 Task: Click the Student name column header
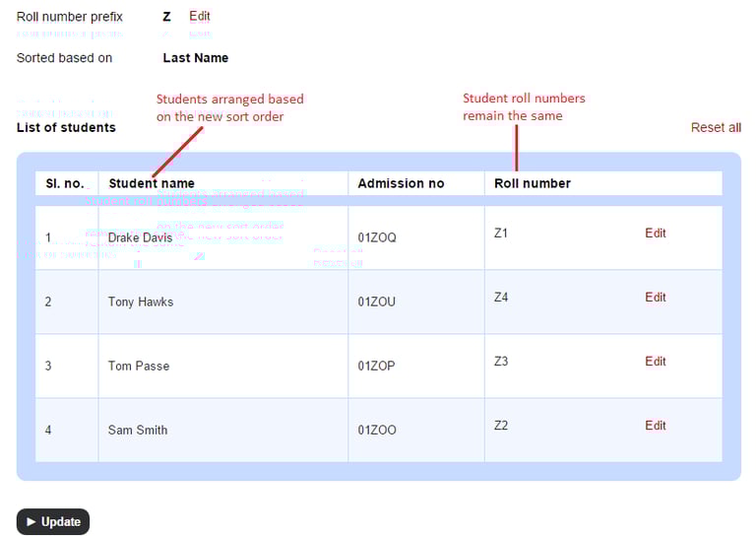(x=152, y=183)
